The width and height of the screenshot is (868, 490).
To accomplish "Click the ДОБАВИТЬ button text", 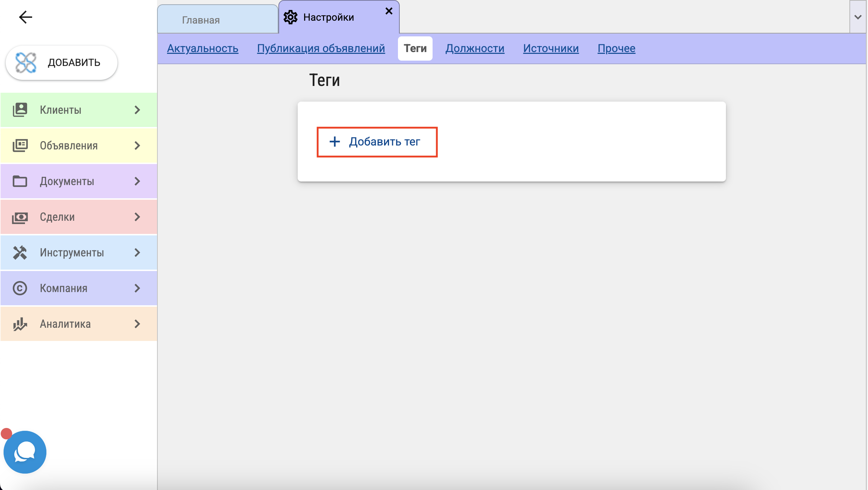I will (74, 63).
